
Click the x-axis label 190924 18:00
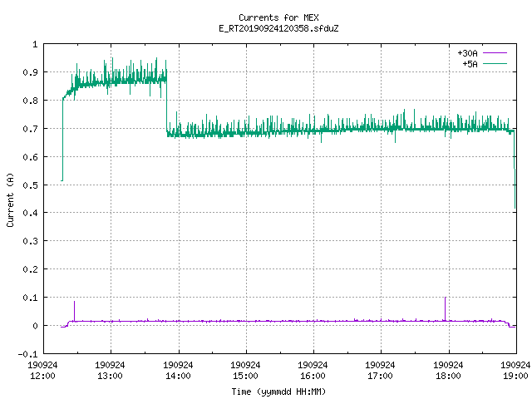pos(448,370)
